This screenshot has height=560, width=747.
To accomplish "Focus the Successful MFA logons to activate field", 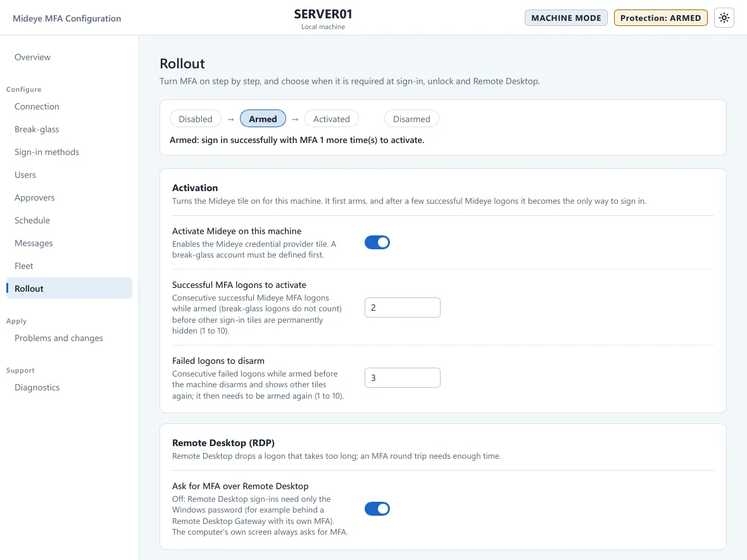I will point(402,308).
